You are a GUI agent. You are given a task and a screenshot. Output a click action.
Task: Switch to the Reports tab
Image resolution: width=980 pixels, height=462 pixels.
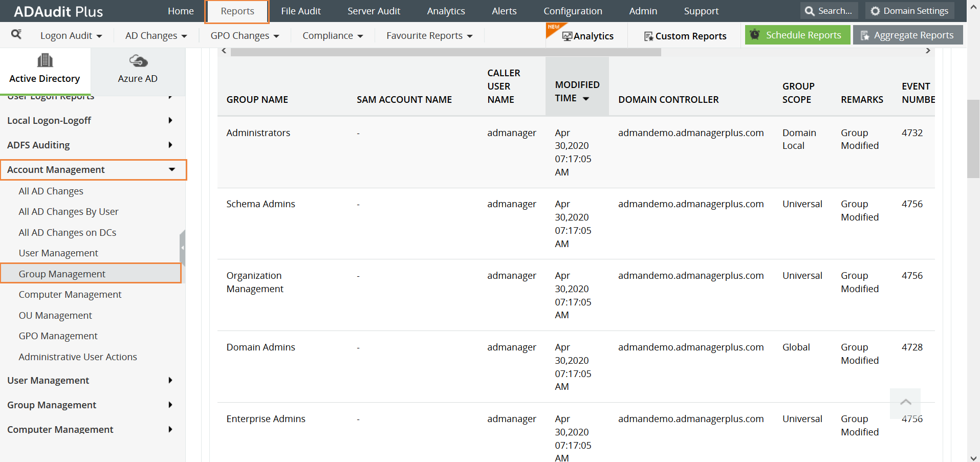tap(237, 11)
